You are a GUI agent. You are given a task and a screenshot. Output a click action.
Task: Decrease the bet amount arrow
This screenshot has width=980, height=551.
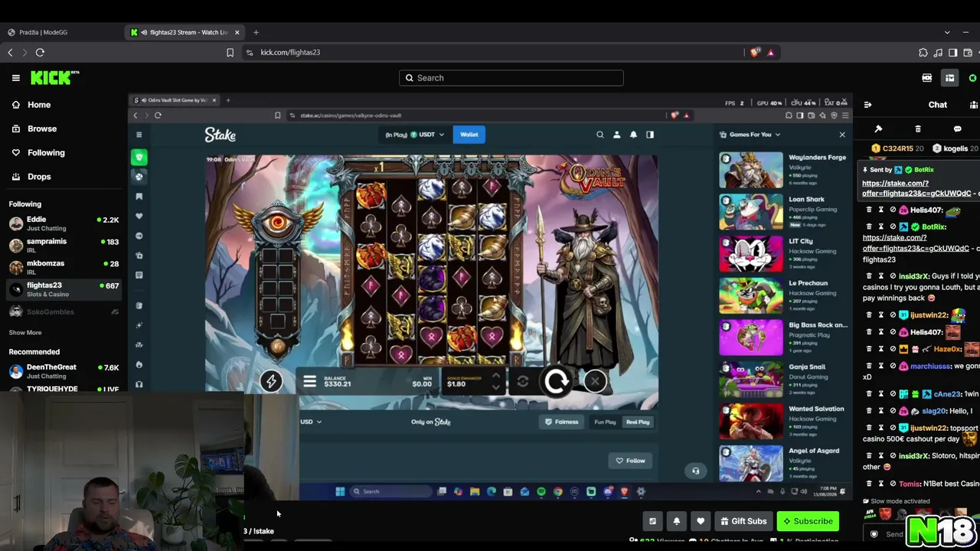click(x=496, y=386)
